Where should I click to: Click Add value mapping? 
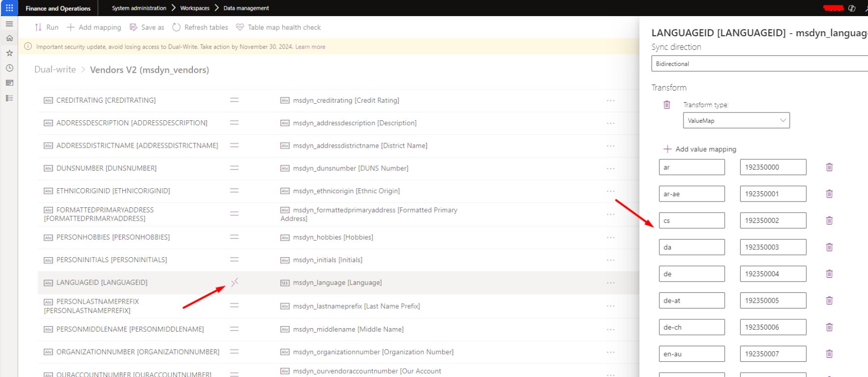[x=700, y=149]
